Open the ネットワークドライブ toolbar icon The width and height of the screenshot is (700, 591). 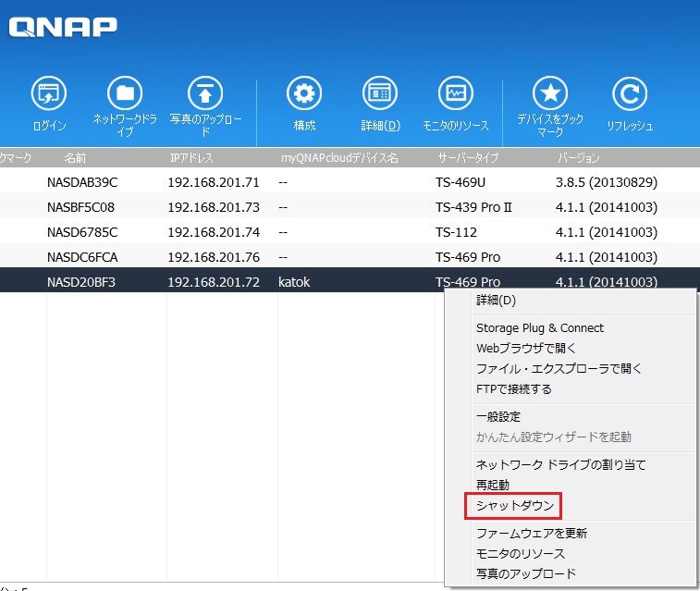125,93
